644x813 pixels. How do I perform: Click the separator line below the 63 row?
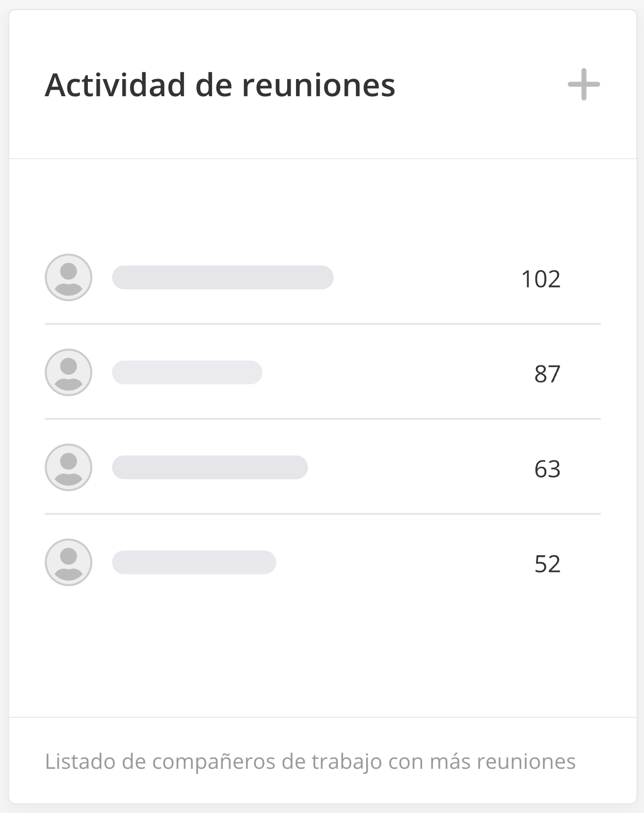(322, 514)
